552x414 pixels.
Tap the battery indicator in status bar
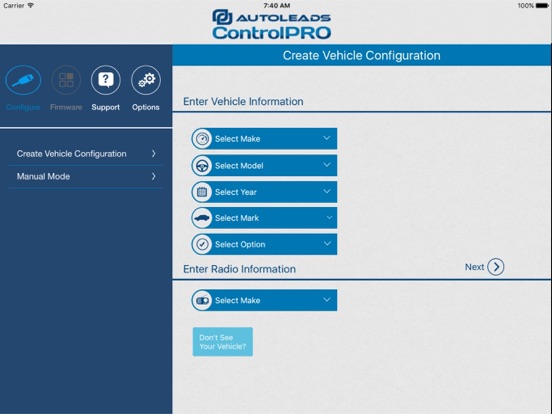[x=542, y=6]
